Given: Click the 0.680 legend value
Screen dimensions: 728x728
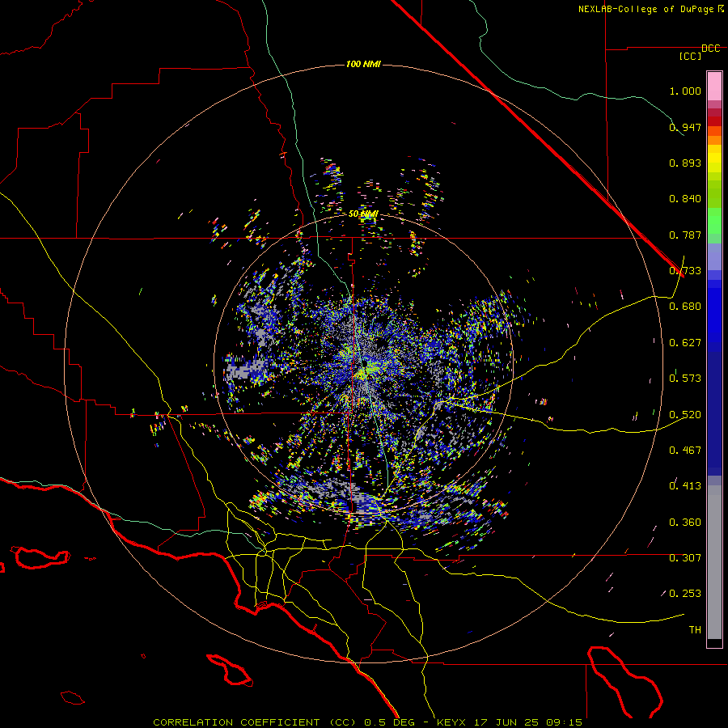Looking at the screenshot, I should click(x=685, y=307).
